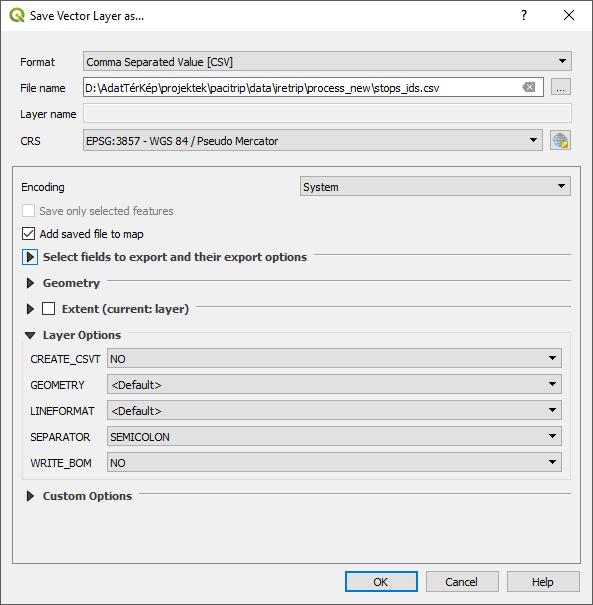The height and width of the screenshot is (605, 593).
Task: Browse for output file with the ellipsis button
Action: [x=561, y=88]
